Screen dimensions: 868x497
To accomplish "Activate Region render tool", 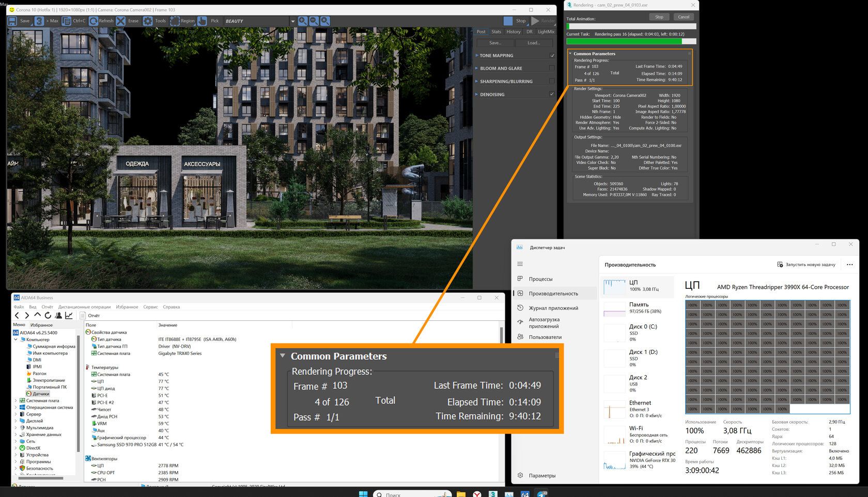I will 182,21.
